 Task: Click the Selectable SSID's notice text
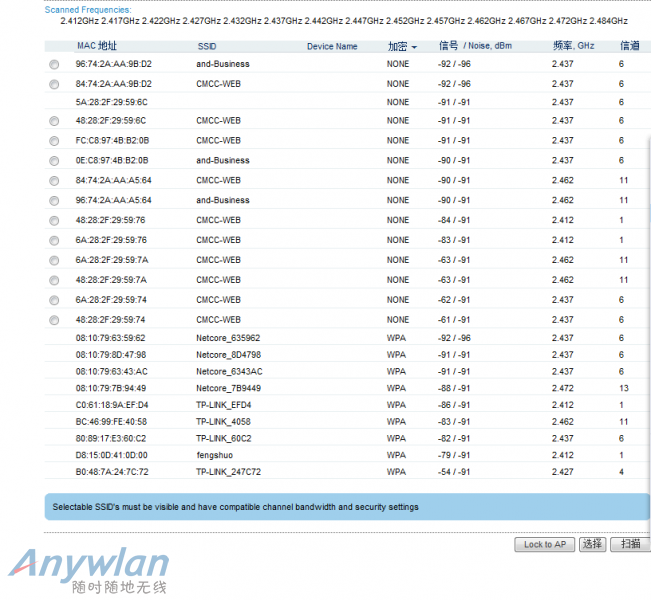[235, 507]
